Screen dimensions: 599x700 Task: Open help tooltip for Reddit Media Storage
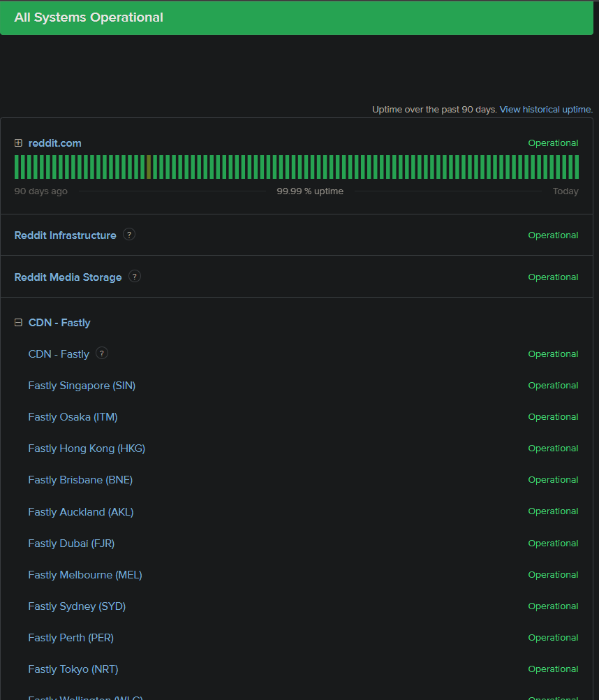pyautogui.click(x=135, y=277)
